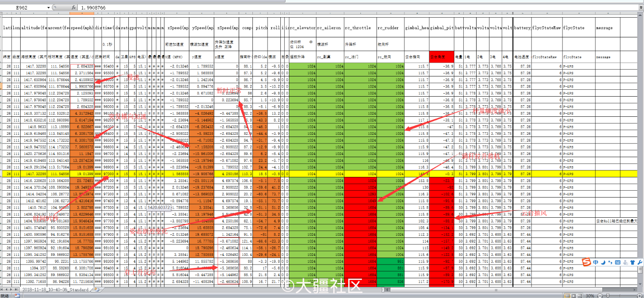Click the 升降杆 description cell
644x298 pixels.
click(360, 44)
